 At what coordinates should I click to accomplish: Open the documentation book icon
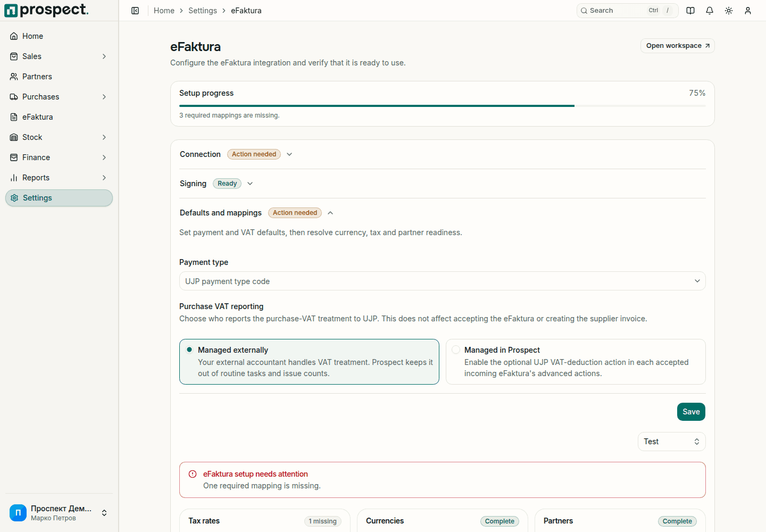[690, 11]
